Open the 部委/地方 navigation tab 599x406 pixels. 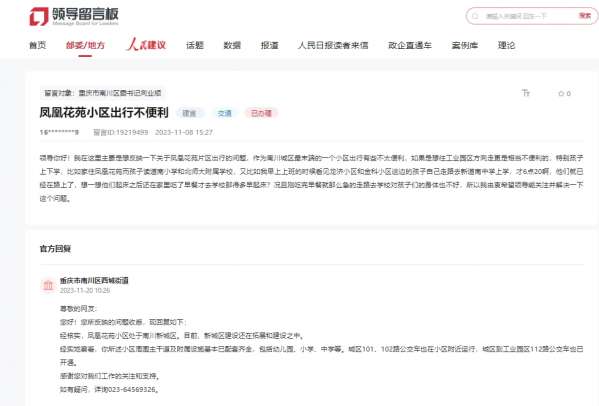(x=85, y=45)
